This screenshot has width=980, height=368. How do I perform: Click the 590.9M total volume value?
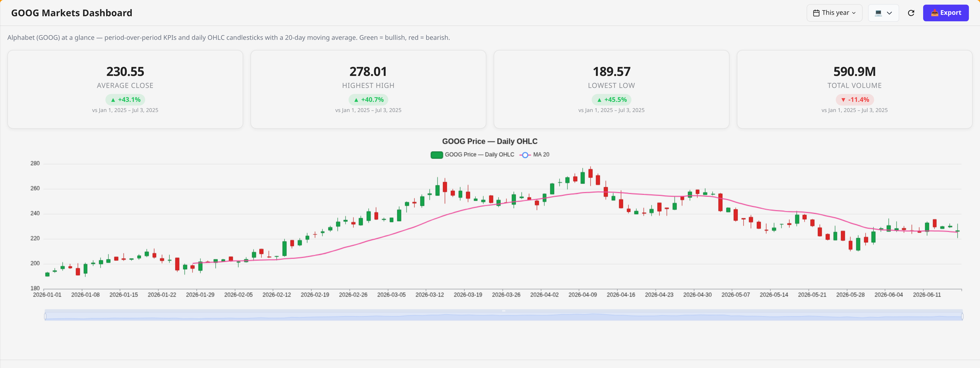pos(854,71)
